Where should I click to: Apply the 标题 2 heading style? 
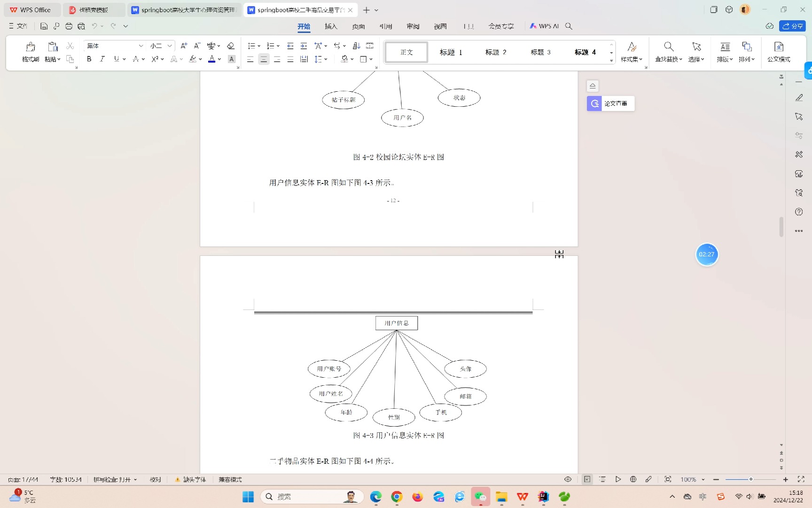coord(496,52)
